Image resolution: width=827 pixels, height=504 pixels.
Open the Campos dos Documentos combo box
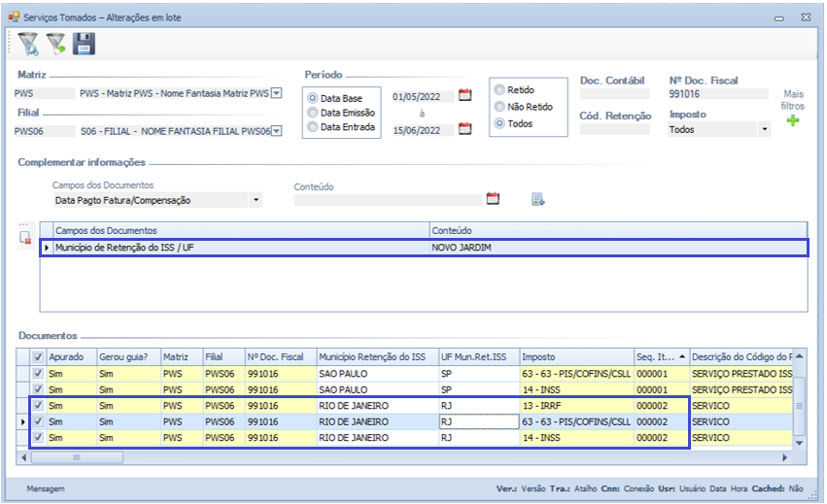pos(257,200)
